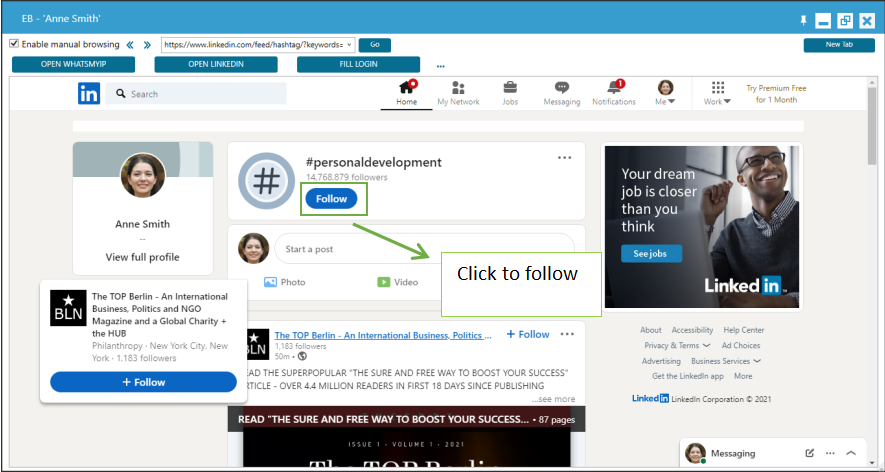Expand the URL address dropdown
885x472 pixels.
[x=350, y=45]
